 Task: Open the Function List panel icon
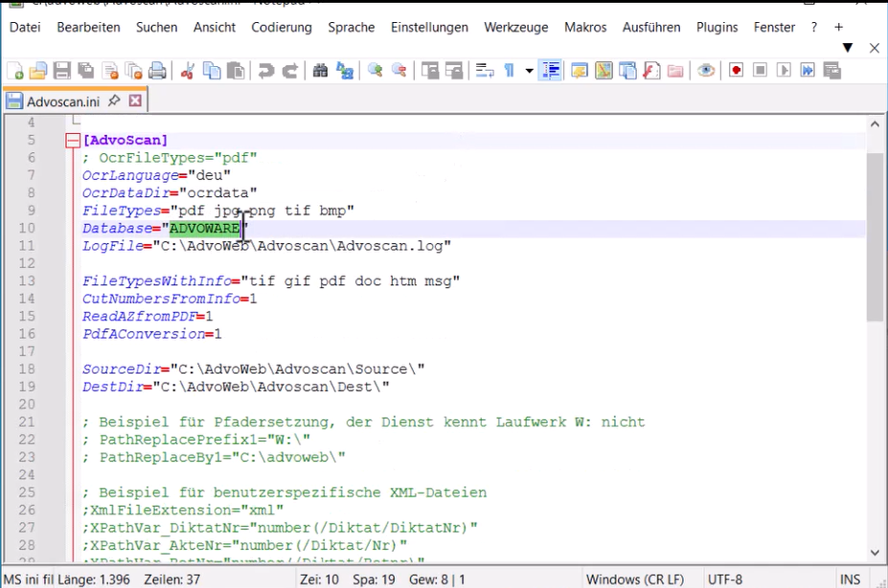pyautogui.click(x=651, y=71)
